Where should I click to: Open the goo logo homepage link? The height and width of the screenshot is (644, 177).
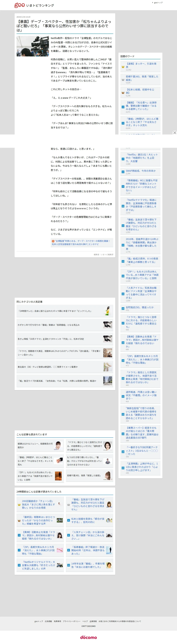[x=19, y=5]
